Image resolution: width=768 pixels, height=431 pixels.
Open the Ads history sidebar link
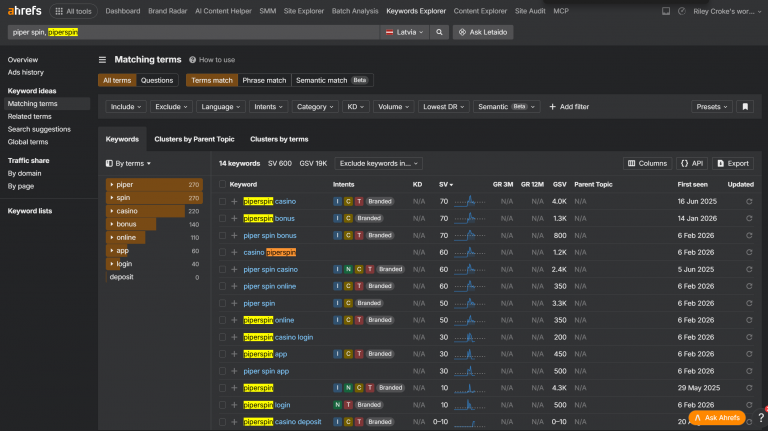[x=25, y=72]
